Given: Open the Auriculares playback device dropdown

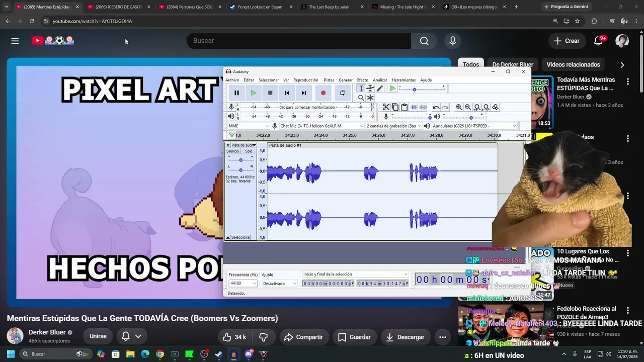Looking at the screenshot, I should [x=474, y=126].
